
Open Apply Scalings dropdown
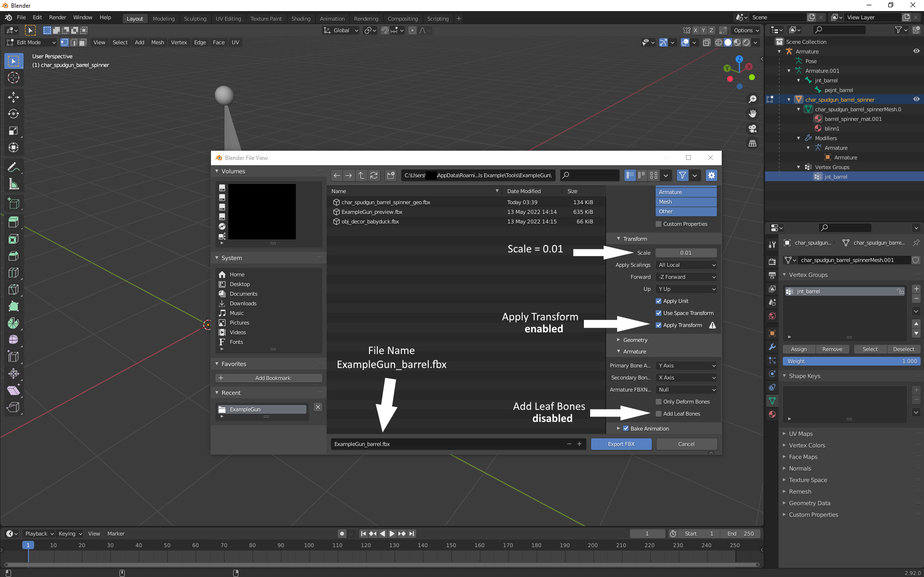pos(686,265)
